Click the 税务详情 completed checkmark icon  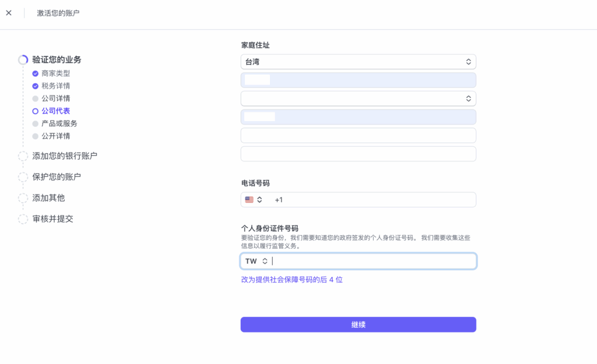click(x=36, y=86)
